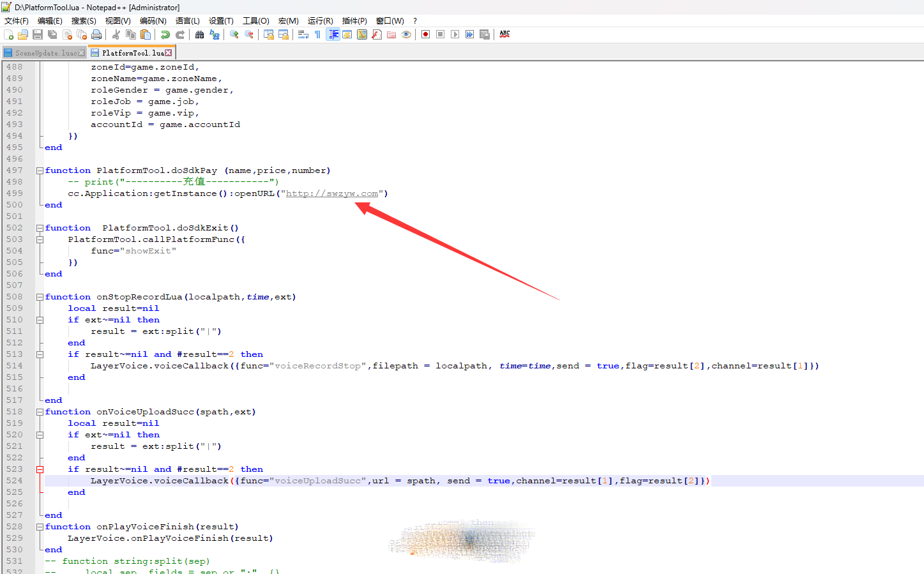Click line number 524 in the margin

click(x=15, y=481)
